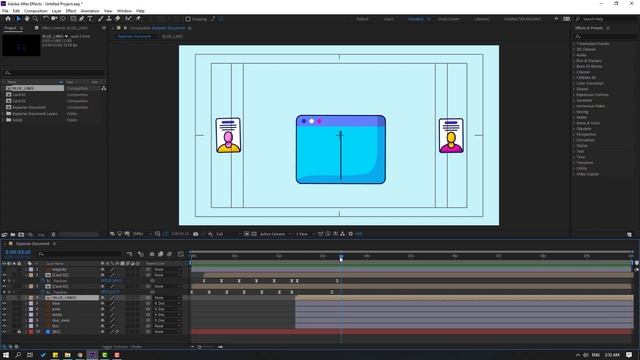Open the 1 View layout dropdown
The image size is (640, 360).
click(x=304, y=234)
